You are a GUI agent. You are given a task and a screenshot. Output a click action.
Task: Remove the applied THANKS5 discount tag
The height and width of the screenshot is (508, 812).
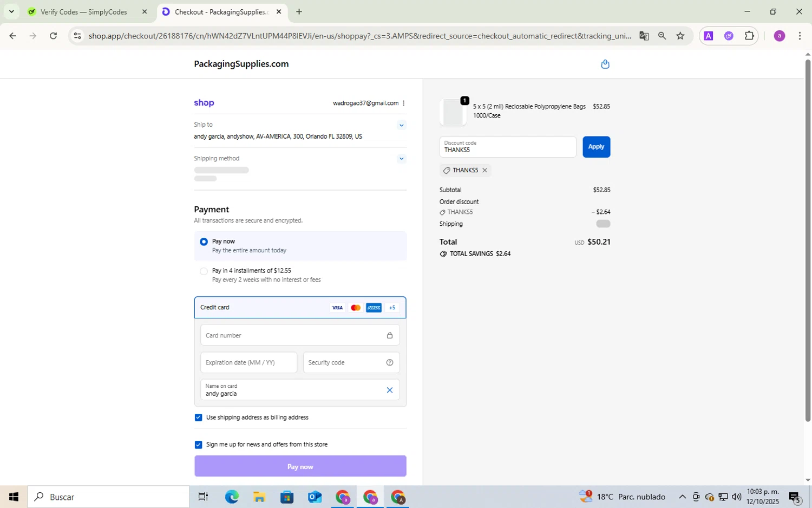(x=484, y=170)
